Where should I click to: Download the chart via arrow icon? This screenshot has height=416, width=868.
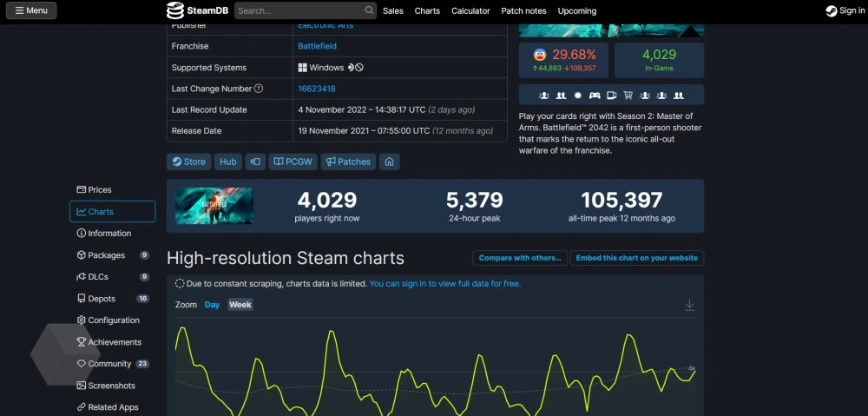click(689, 305)
